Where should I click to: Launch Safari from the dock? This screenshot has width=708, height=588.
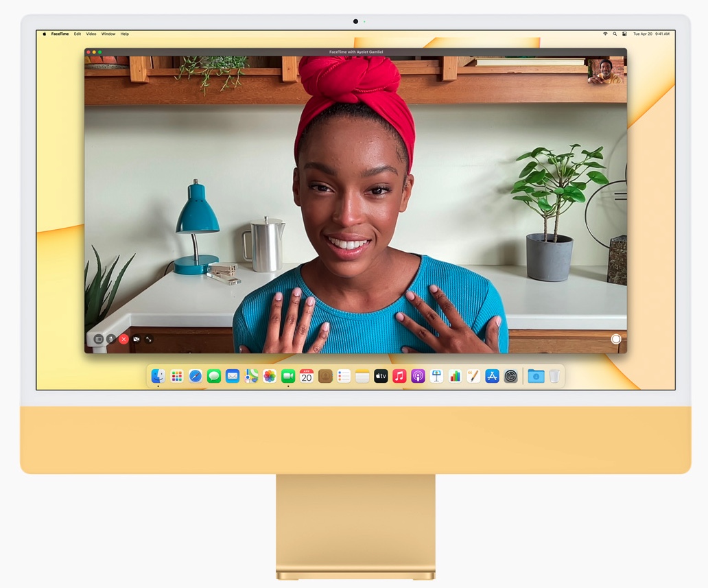click(196, 376)
